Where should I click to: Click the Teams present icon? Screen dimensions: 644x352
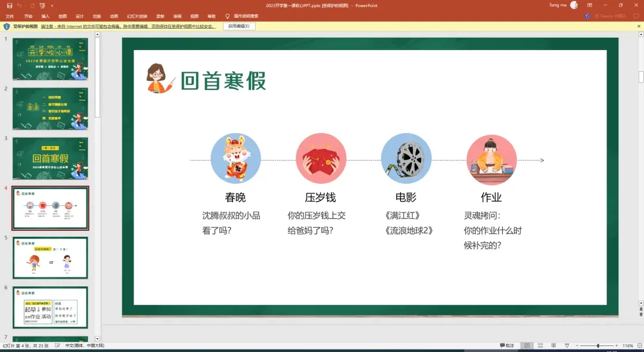click(587, 17)
